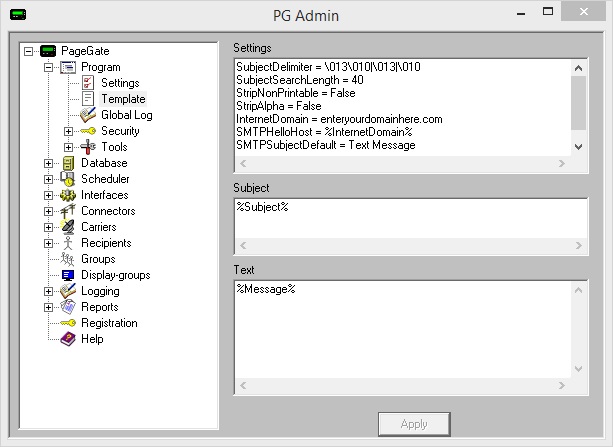Select the Groups tree item label
This screenshot has height=447, width=613.
(98, 259)
